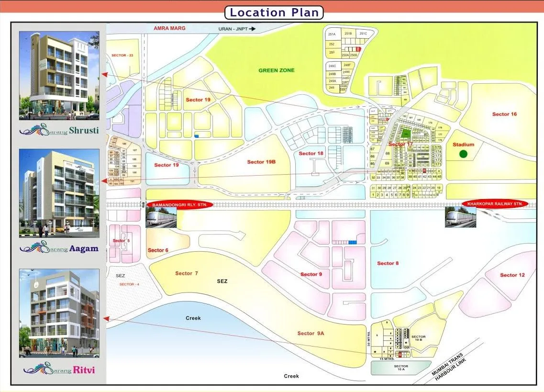Click the Sarang Shrusti building thumbnail
This screenshot has height=392, width=544.
(x=57, y=74)
